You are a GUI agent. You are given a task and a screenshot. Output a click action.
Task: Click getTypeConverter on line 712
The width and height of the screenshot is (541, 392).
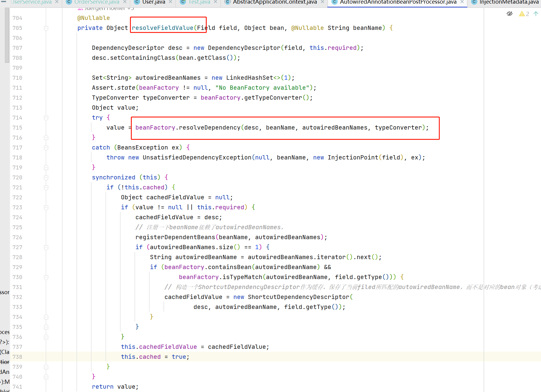[273, 98]
